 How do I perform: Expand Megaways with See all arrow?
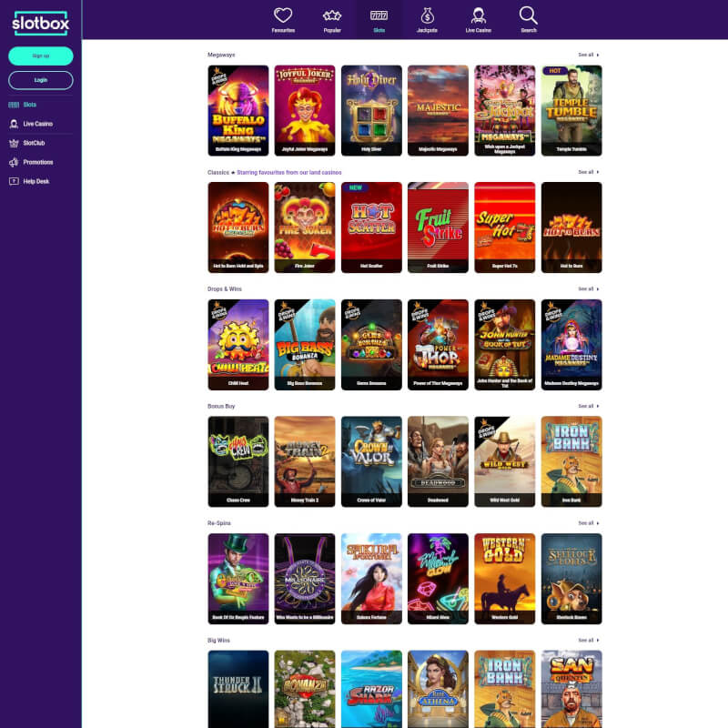pyautogui.click(x=588, y=55)
